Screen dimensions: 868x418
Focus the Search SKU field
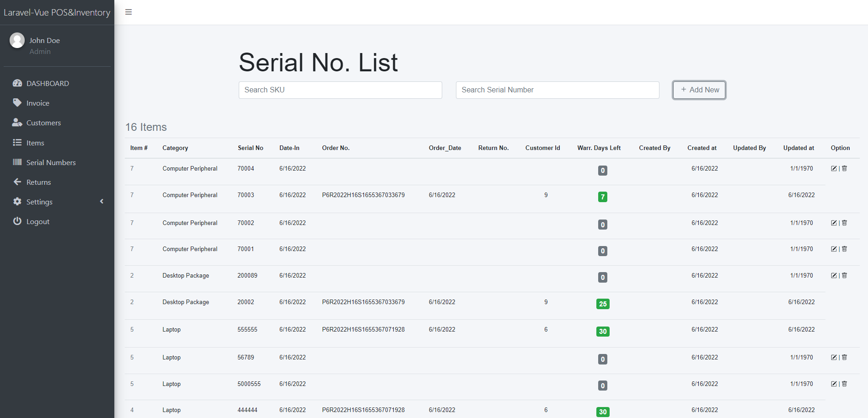[x=340, y=90]
